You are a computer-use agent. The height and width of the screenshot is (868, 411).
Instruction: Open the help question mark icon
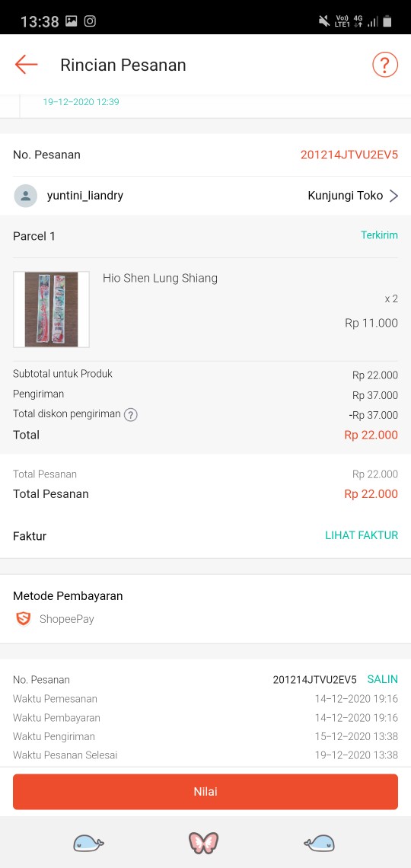385,65
